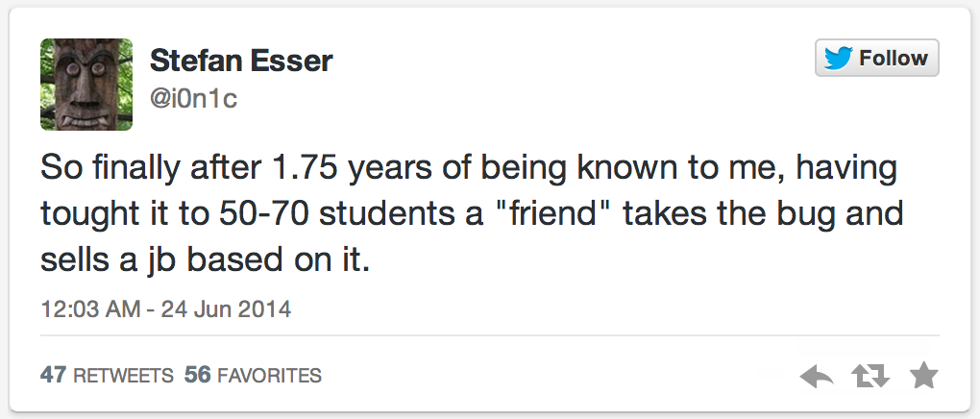Open Stefan Esser's profile via his name
The image size is (980, 419).
241,61
